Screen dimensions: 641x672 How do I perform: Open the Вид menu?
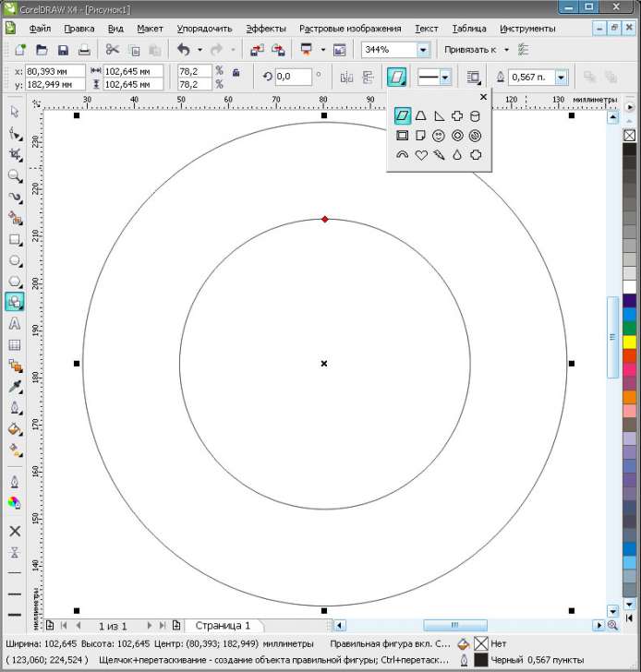tap(115, 29)
